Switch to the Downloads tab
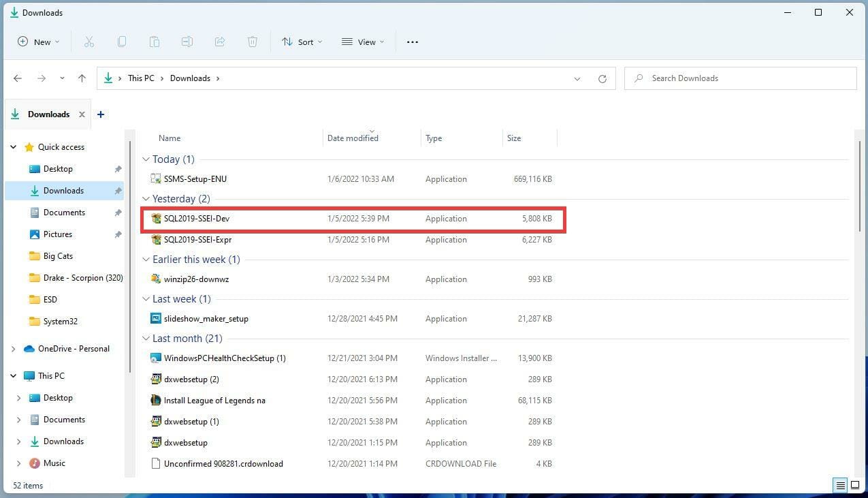Viewport: 868px width, 498px height. click(48, 114)
